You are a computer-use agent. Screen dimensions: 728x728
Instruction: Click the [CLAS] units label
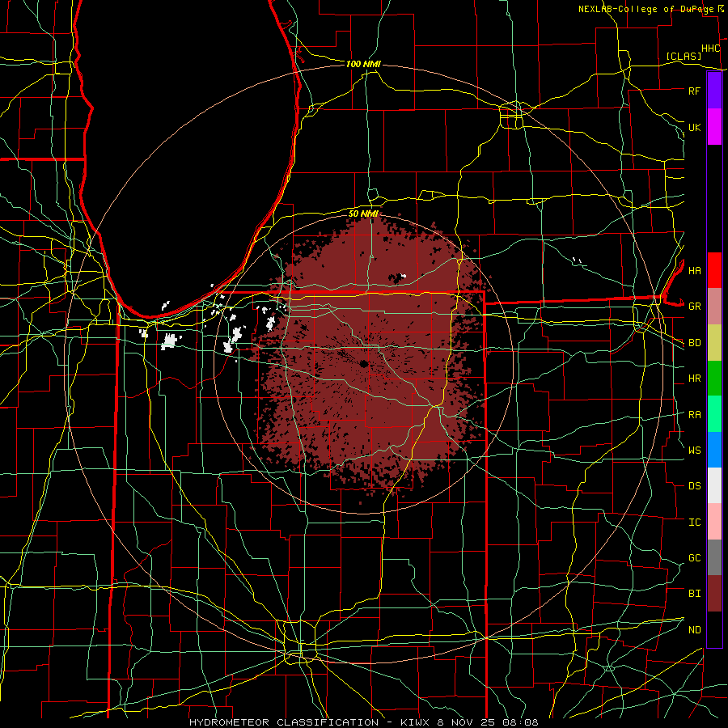[684, 56]
